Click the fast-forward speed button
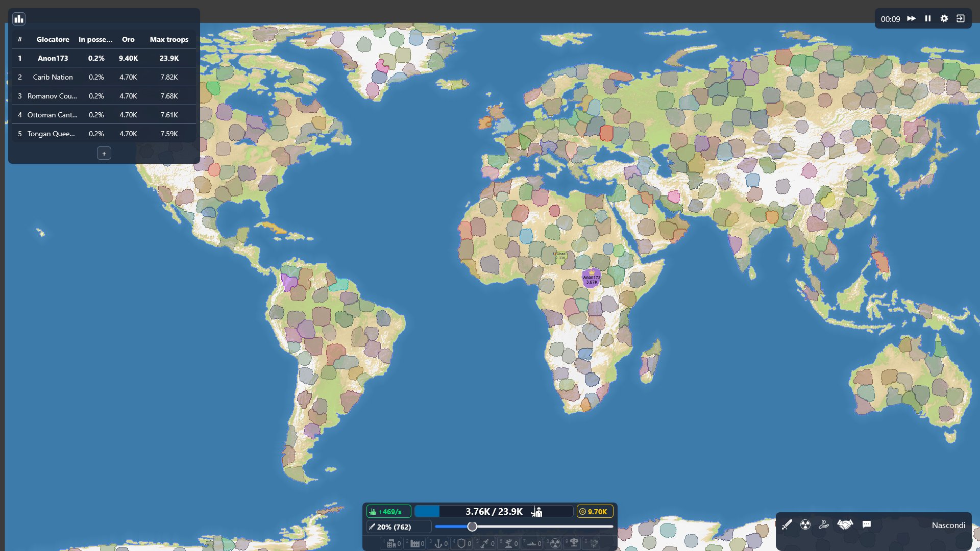 [911, 18]
